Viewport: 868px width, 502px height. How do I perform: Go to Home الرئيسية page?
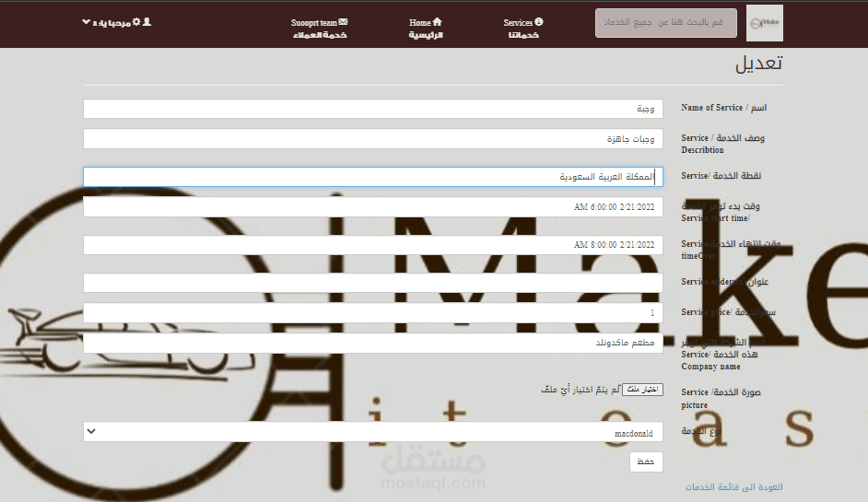426,29
